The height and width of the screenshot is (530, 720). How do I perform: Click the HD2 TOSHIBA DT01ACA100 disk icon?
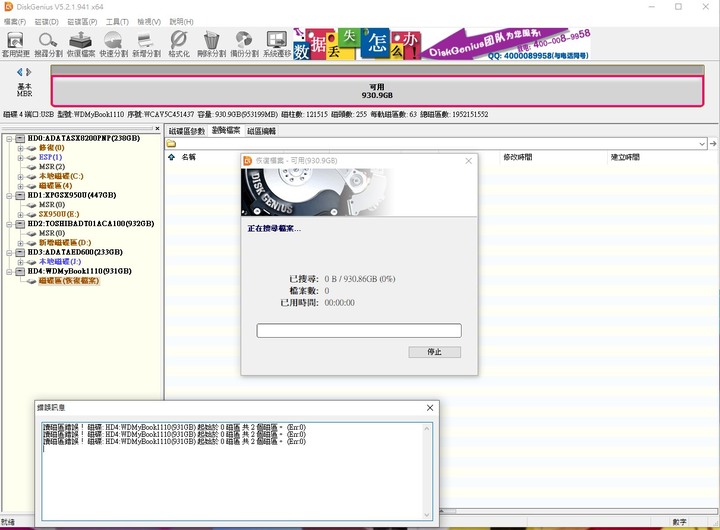pos(20,224)
